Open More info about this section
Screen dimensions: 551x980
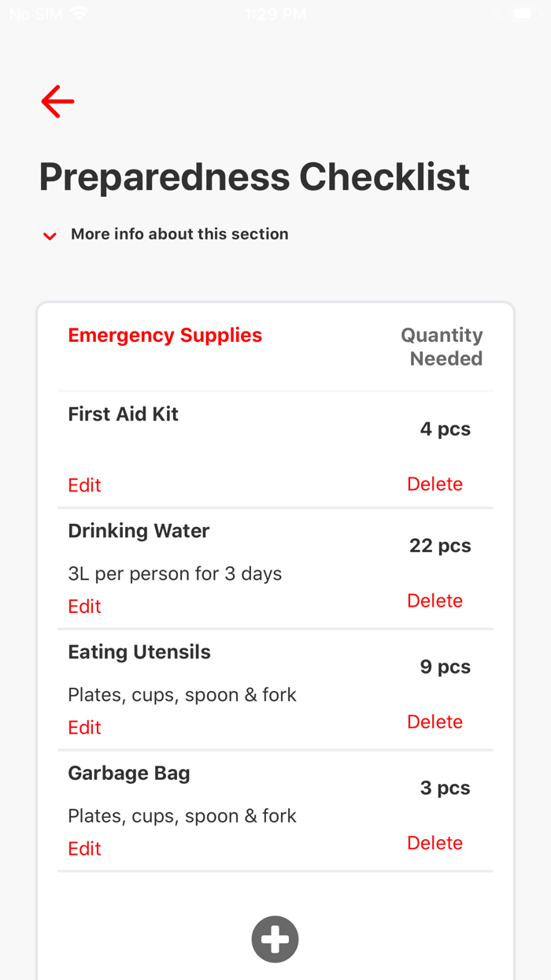(179, 234)
